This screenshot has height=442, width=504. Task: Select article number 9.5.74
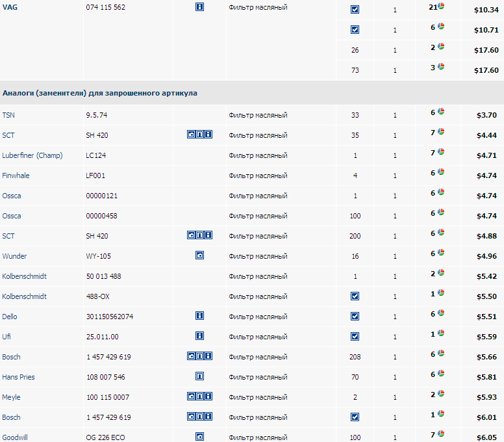[x=96, y=115]
